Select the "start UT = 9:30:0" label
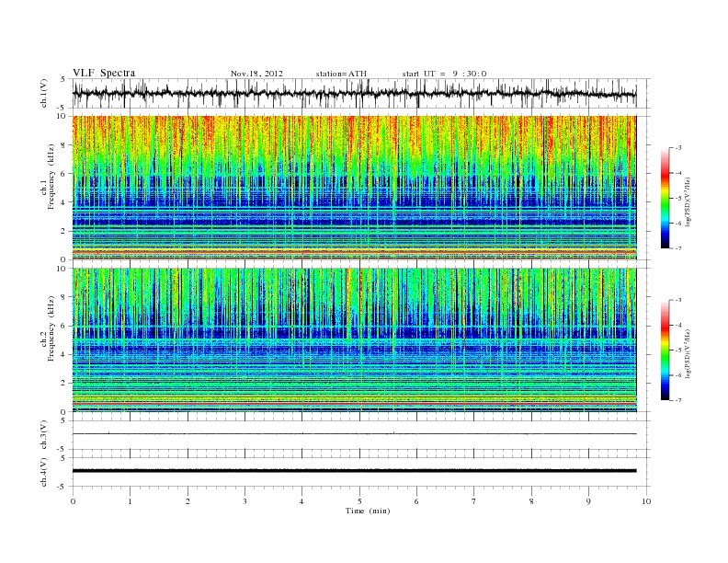728x563 pixels. [444, 74]
